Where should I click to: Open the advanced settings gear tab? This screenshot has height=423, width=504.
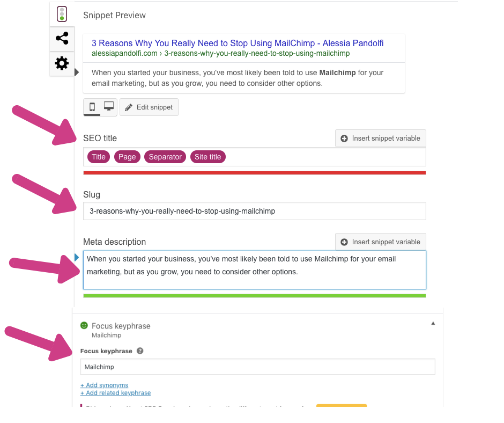[62, 63]
